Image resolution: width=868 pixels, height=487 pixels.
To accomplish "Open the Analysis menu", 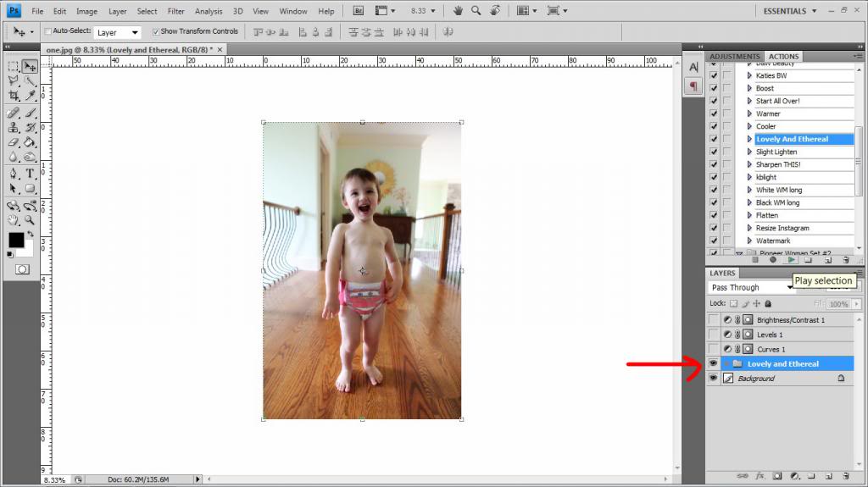I will (209, 11).
